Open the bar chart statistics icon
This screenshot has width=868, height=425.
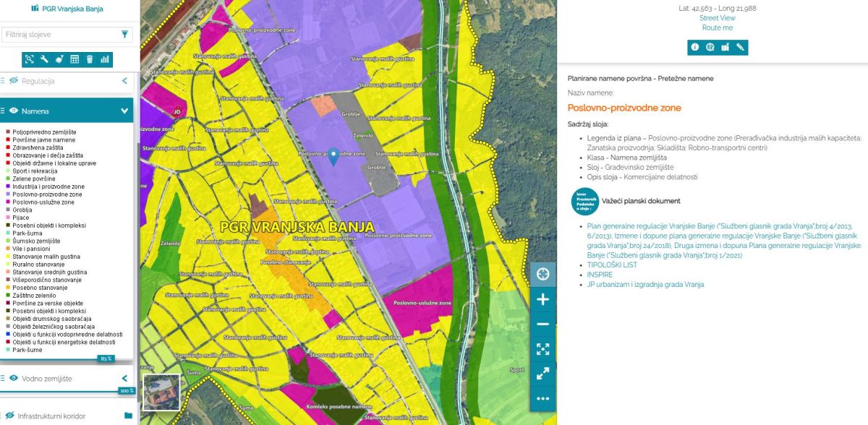click(105, 59)
